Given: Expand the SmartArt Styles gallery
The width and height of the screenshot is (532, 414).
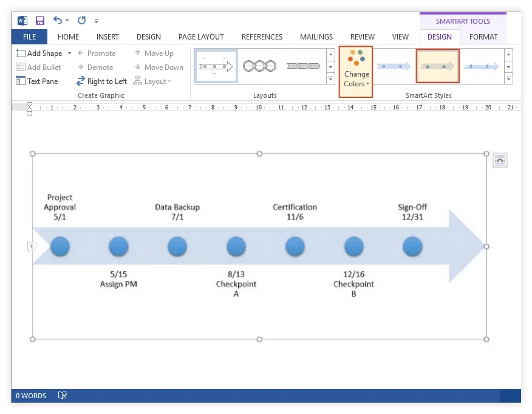Looking at the screenshot, I should tap(508, 79).
